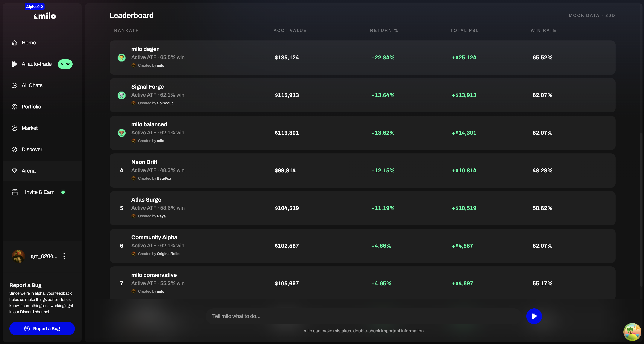Click creator name SolScout
The height and width of the screenshot is (344, 644).
(164, 103)
